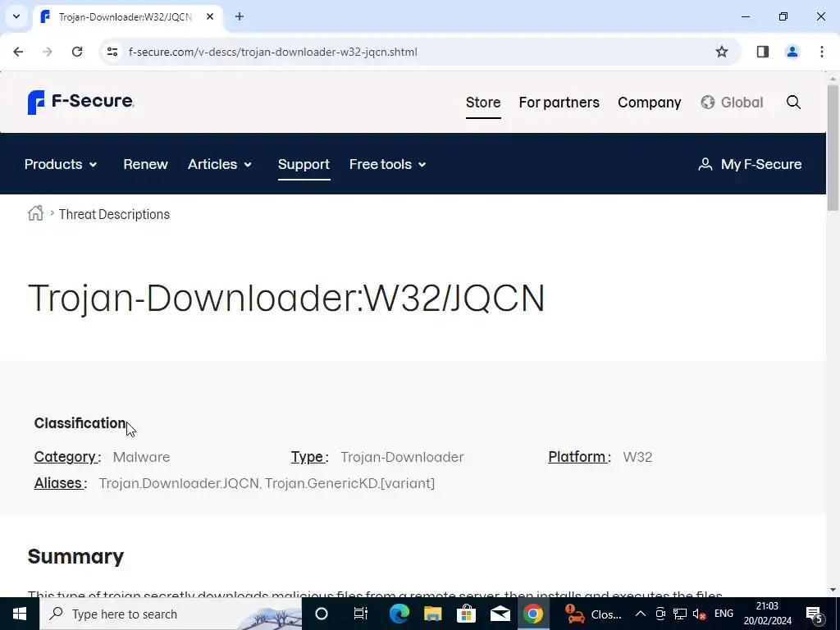Reload the current page
Image resolution: width=840 pixels, height=630 pixels.
click(77, 52)
